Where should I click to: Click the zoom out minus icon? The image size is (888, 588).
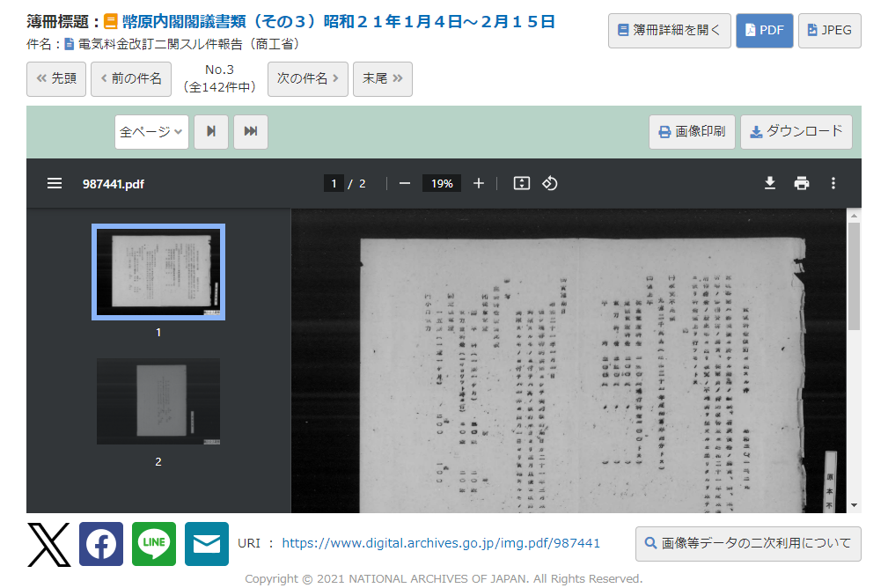point(405,183)
